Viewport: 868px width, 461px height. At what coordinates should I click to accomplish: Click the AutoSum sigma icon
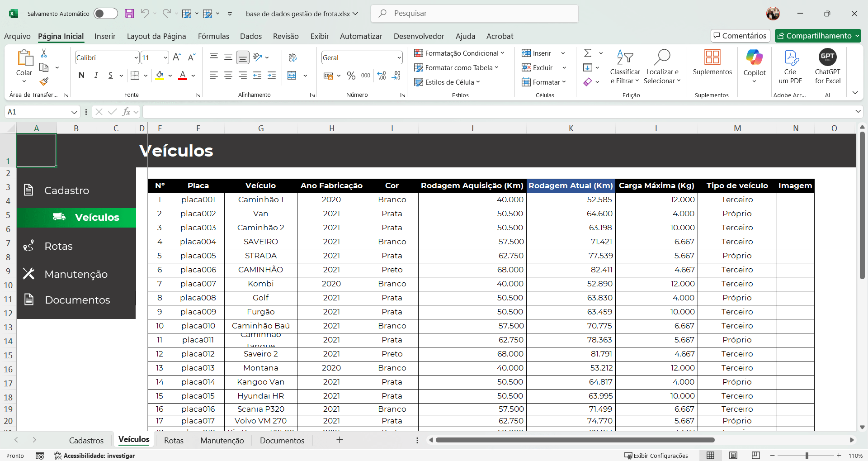coord(588,53)
